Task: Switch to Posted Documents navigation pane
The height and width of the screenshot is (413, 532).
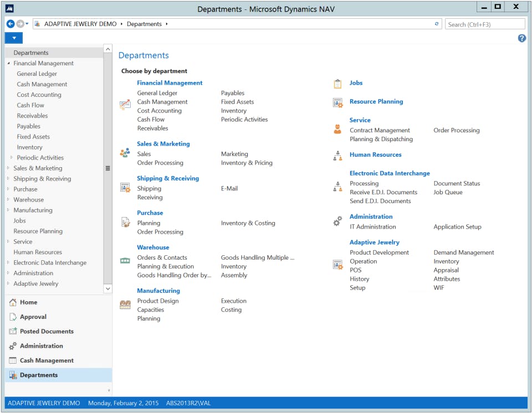Action: tap(47, 331)
